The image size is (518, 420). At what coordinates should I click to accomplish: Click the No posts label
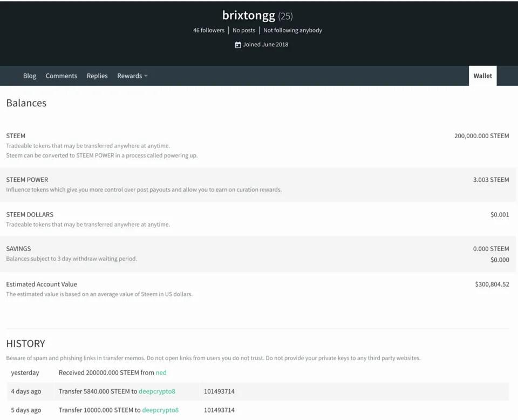(x=244, y=30)
